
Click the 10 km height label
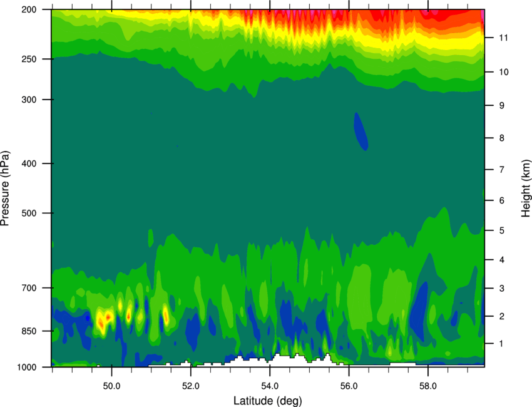click(x=504, y=72)
